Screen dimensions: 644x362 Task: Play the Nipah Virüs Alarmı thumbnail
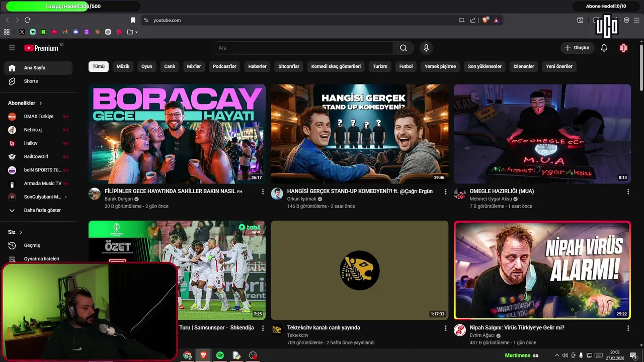click(x=542, y=270)
